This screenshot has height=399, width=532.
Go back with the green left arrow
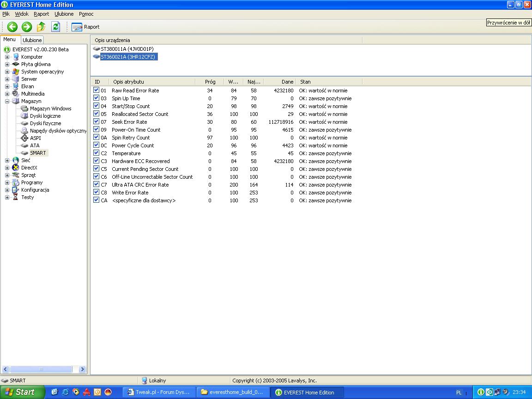click(x=12, y=27)
